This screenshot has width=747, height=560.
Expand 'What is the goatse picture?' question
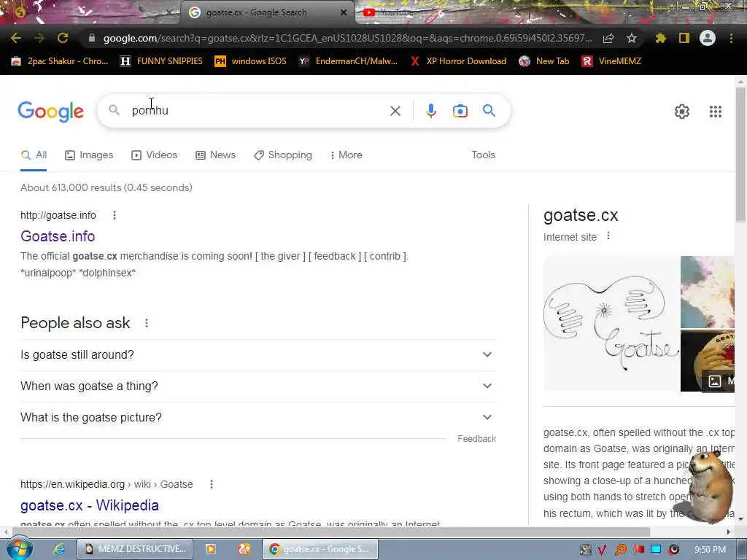coord(258,418)
